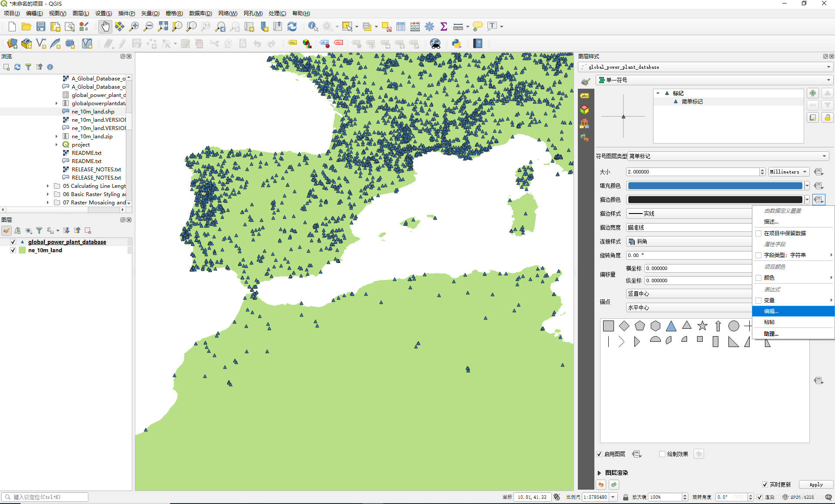Toggle visibility of global_power_plant_database layer

pyautogui.click(x=13, y=242)
